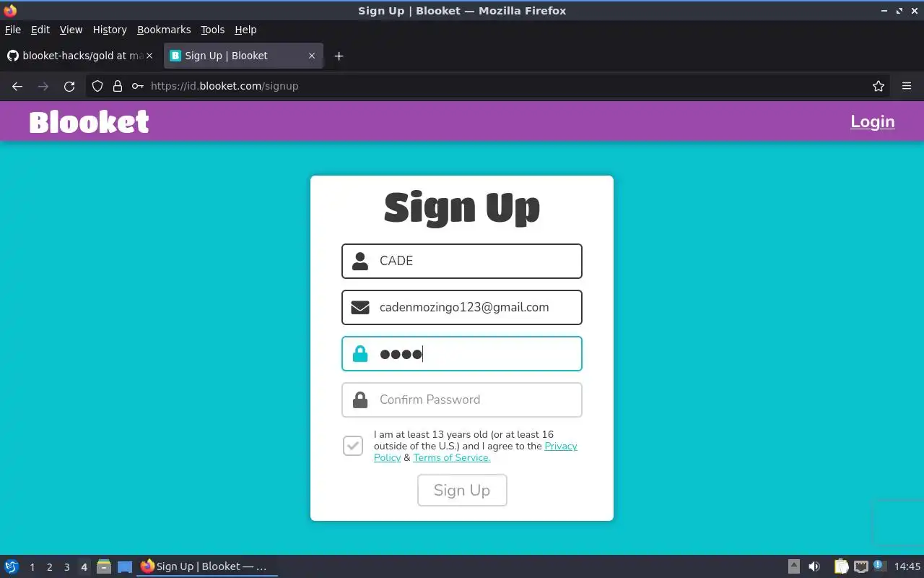The width and height of the screenshot is (924, 578).
Task: Click the username field containing CADE
Action: coord(462,261)
